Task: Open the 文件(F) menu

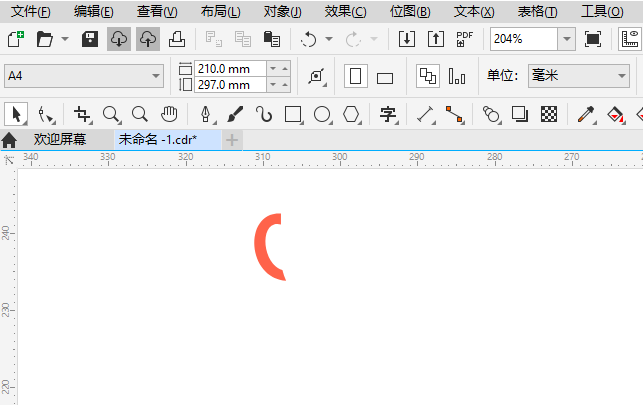Action: click(31, 11)
